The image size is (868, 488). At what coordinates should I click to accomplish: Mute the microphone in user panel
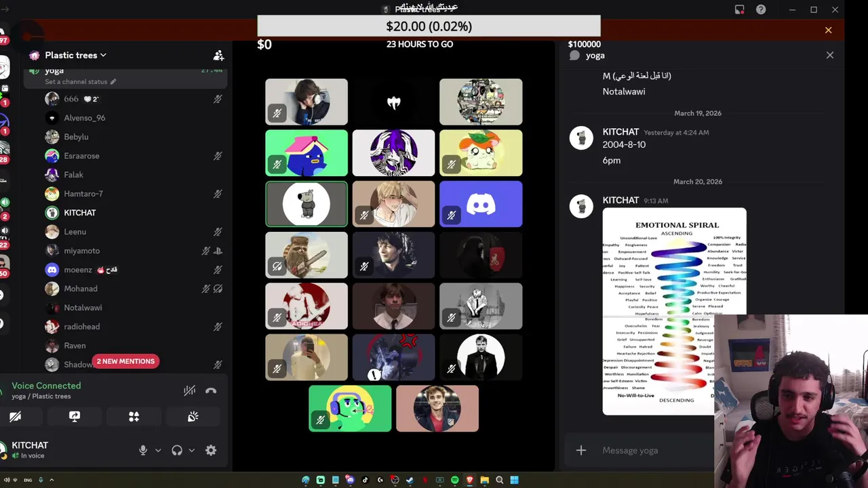click(x=143, y=450)
